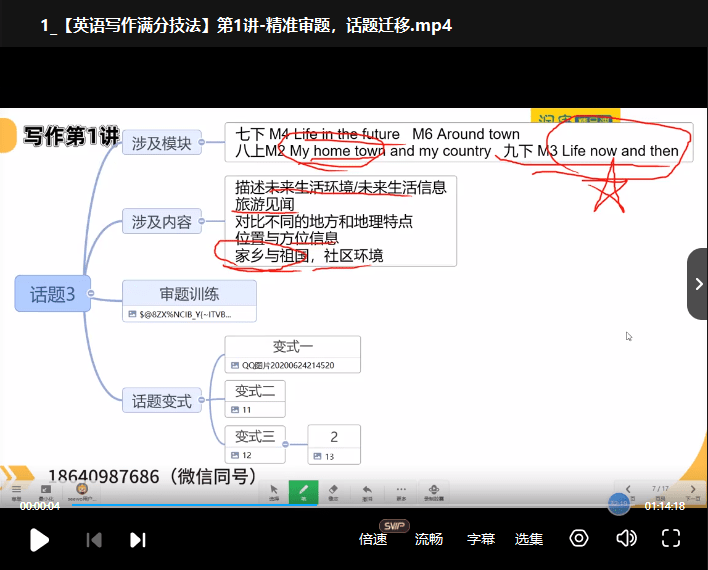The width and height of the screenshot is (708, 570).
Task: Skip to the next video
Action: (138, 540)
